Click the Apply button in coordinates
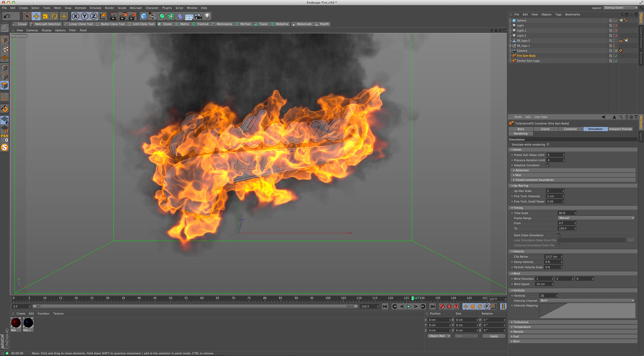The height and width of the screenshot is (356, 644). point(494,336)
